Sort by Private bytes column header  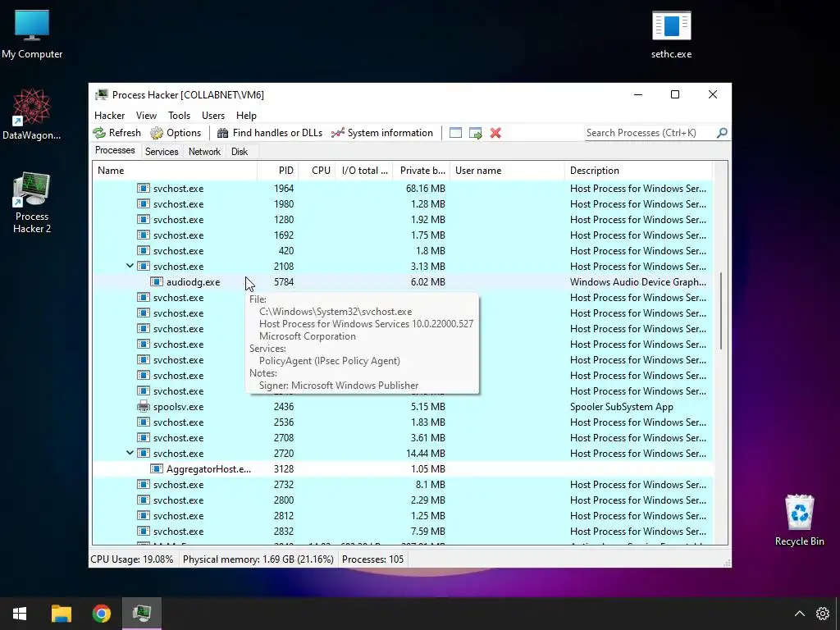[x=422, y=171]
